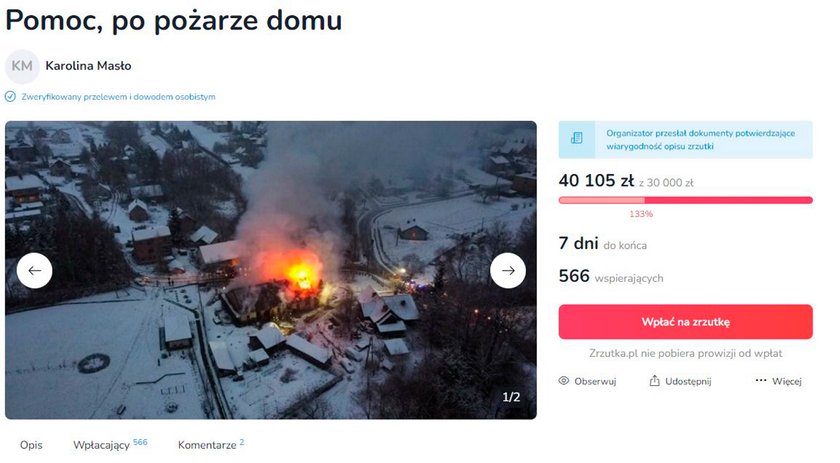Click the verified checkmark icon
Image resolution: width=840 pixels, height=463 pixels.
(10, 97)
